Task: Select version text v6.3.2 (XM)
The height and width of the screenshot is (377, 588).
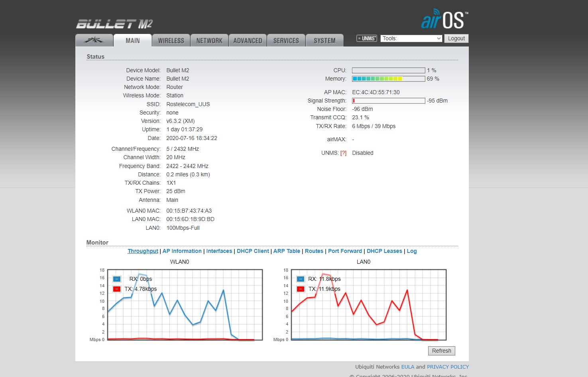Action: 181,121
